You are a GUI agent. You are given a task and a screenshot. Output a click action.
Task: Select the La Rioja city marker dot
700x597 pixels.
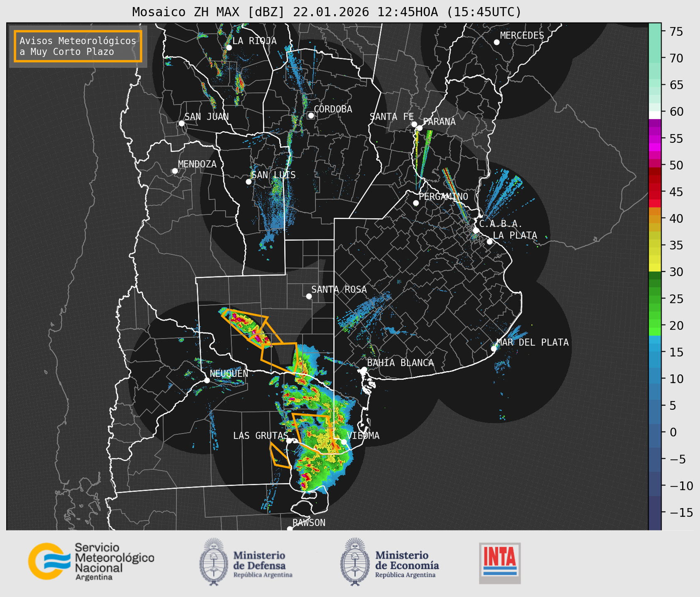tap(229, 48)
